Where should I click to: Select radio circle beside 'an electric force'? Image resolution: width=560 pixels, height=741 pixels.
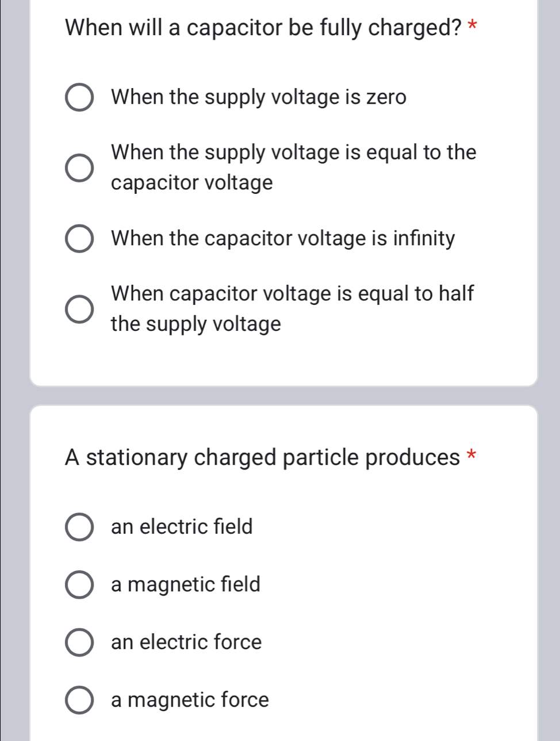[79, 643]
